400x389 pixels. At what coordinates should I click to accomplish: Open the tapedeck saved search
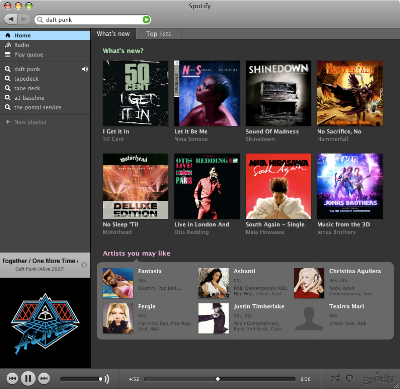(x=45, y=79)
